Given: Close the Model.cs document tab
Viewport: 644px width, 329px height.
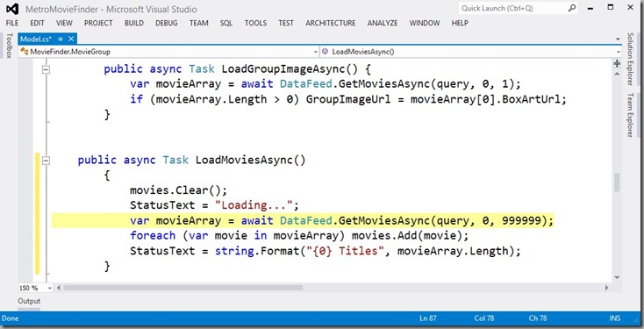Looking at the screenshot, I should (x=71, y=39).
